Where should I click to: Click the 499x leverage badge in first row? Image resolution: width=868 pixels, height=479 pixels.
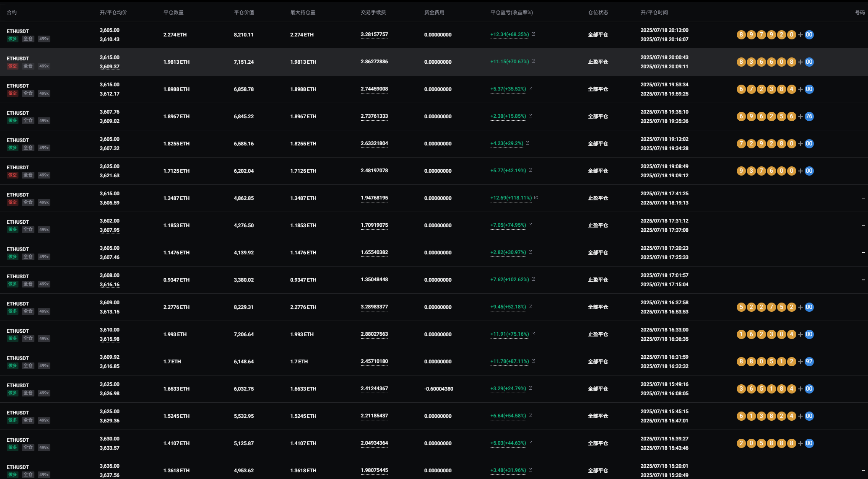click(x=44, y=39)
